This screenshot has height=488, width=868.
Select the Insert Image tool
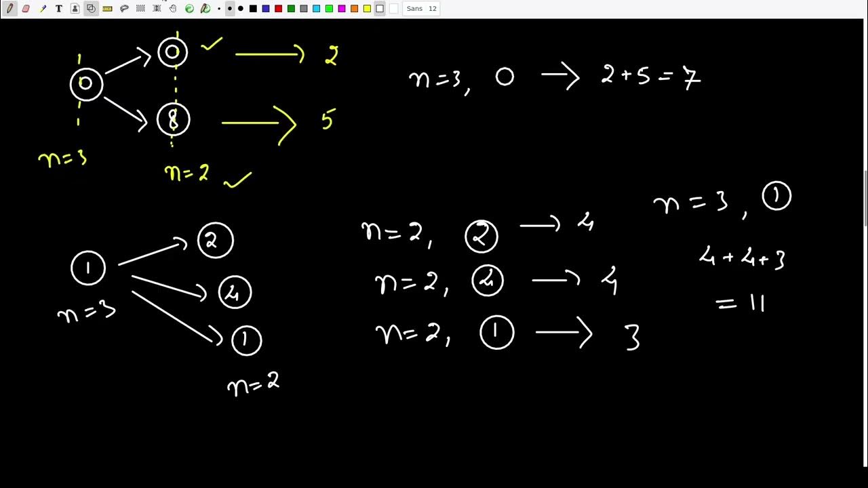pyautogui.click(x=75, y=8)
